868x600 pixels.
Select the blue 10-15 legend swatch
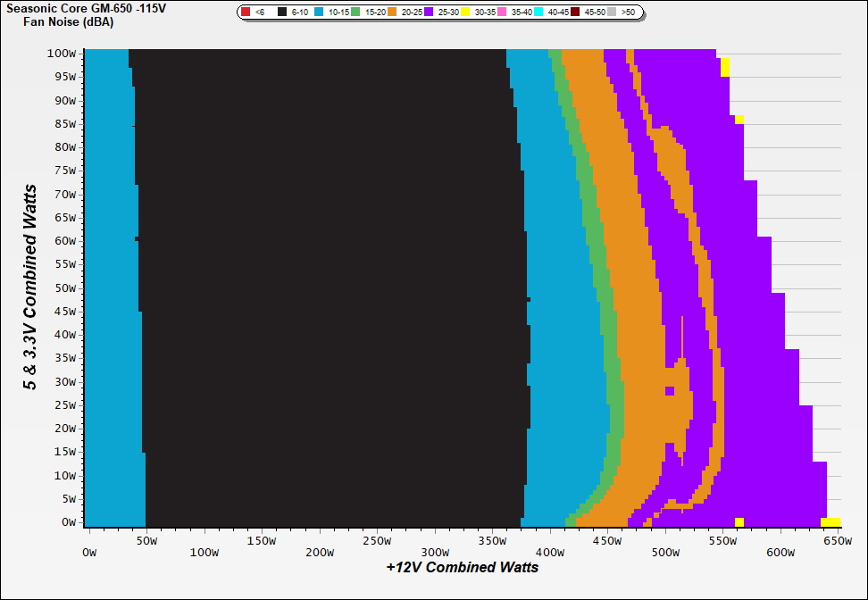tap(320, 12)
